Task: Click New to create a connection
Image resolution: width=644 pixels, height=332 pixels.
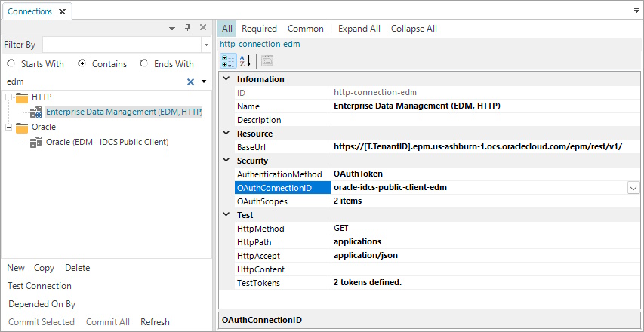Action: pyautogui.click(x=16, y=268)
